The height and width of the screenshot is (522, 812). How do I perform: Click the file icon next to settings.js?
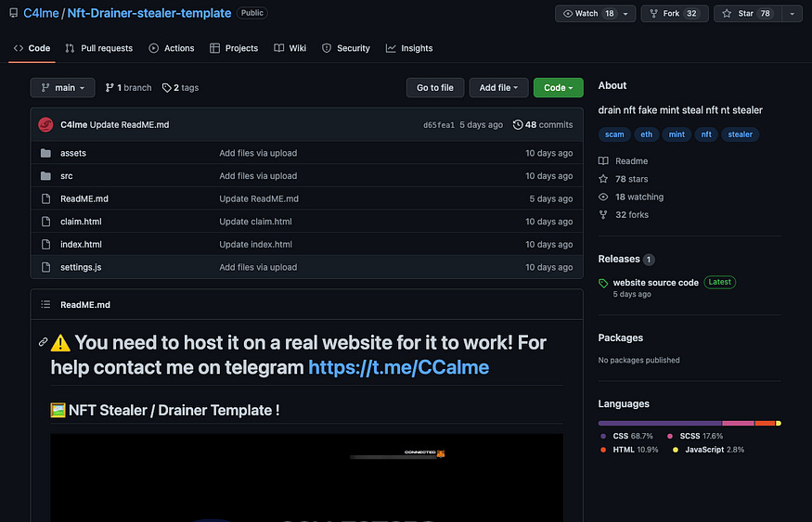point(45,267)
